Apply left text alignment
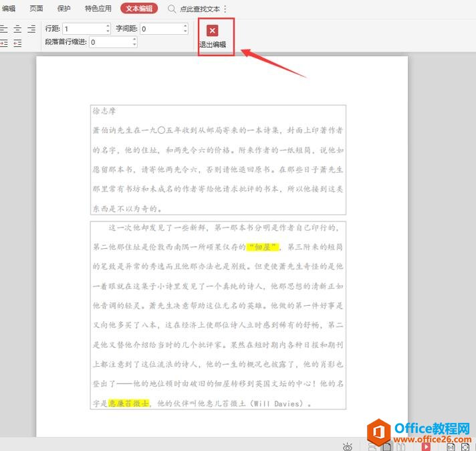This screenshot has height=451, width=476. (3, 29)
